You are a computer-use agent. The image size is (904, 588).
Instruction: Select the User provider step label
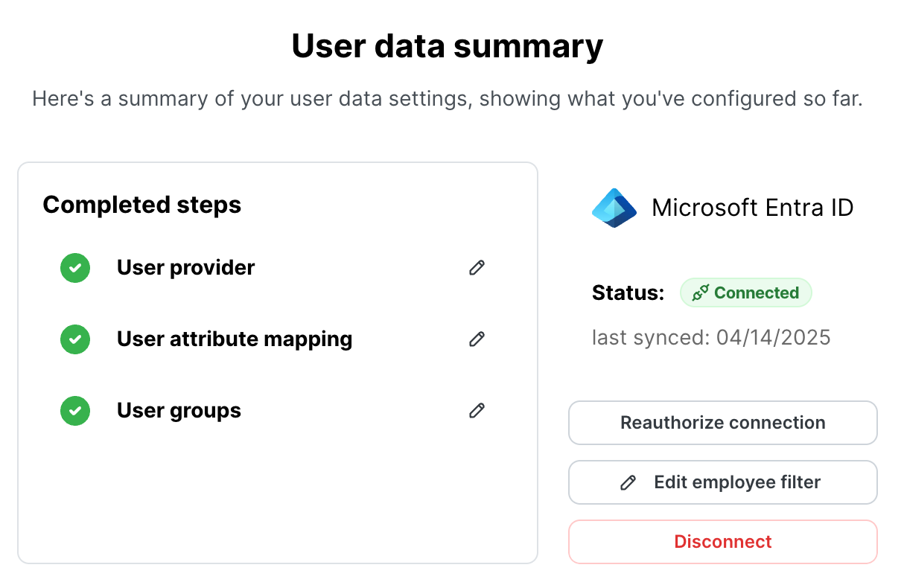185,268
